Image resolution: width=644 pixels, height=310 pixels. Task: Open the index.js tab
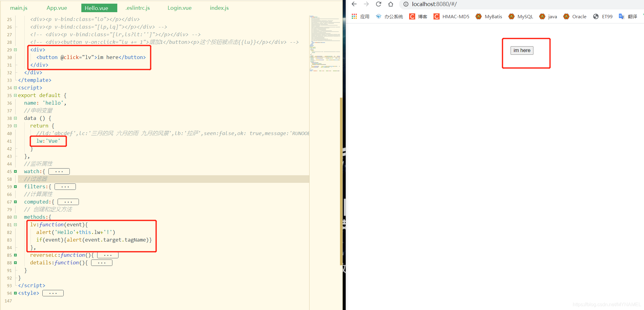point(219,8)
